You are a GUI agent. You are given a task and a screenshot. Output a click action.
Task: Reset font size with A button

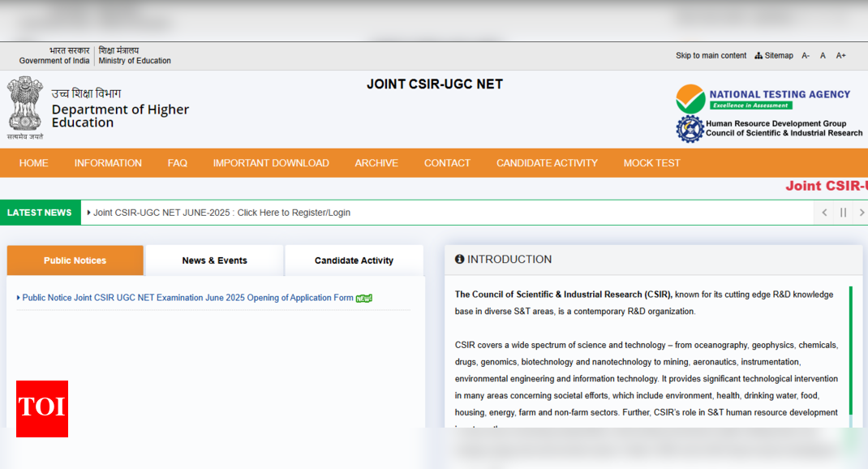tap(823, 56)
